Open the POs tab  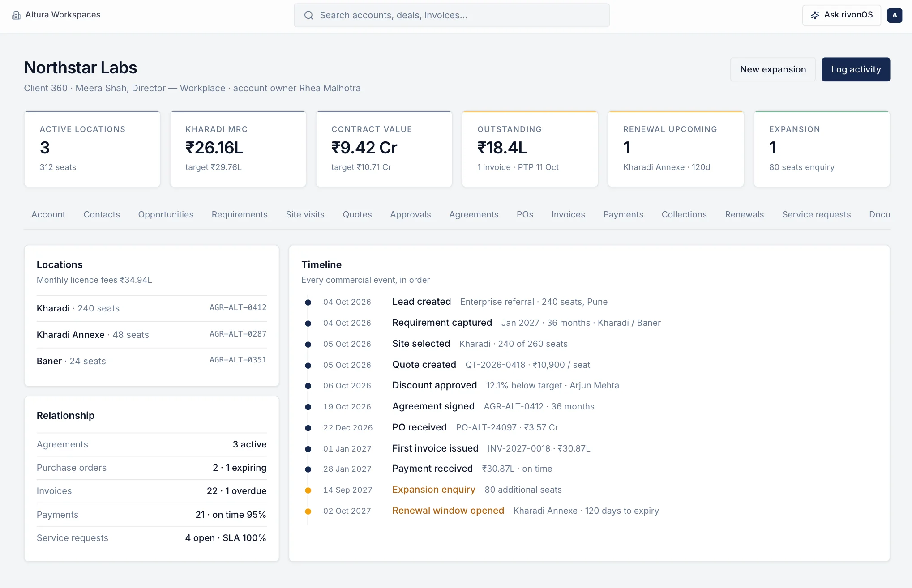click(x=525, y=214)
